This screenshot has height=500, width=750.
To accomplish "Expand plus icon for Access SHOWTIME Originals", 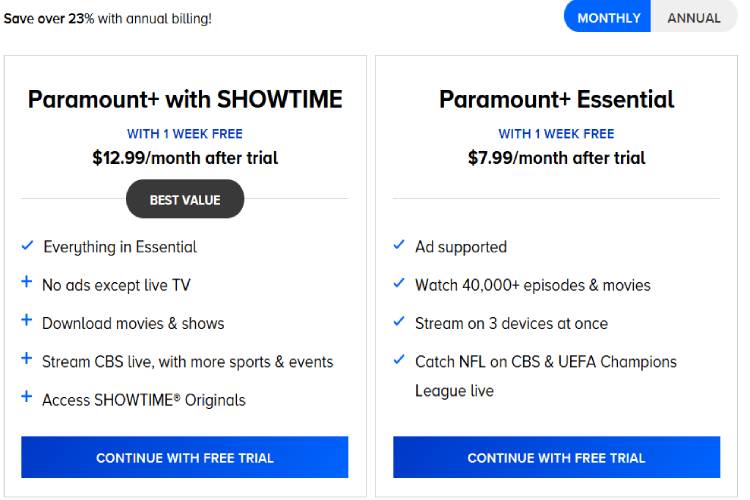I will 27,398.
